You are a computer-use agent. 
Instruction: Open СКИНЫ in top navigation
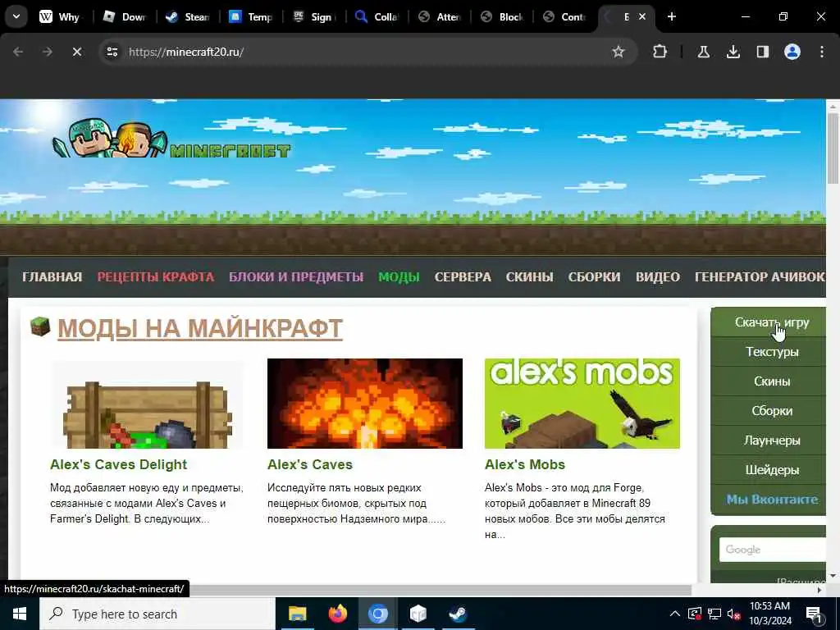coord(529,277)
